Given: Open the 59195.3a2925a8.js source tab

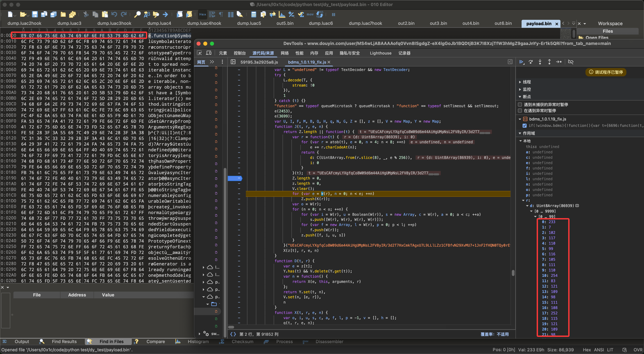Looking at the screenshot, I should pyautogui.click(x=259, y=62).
